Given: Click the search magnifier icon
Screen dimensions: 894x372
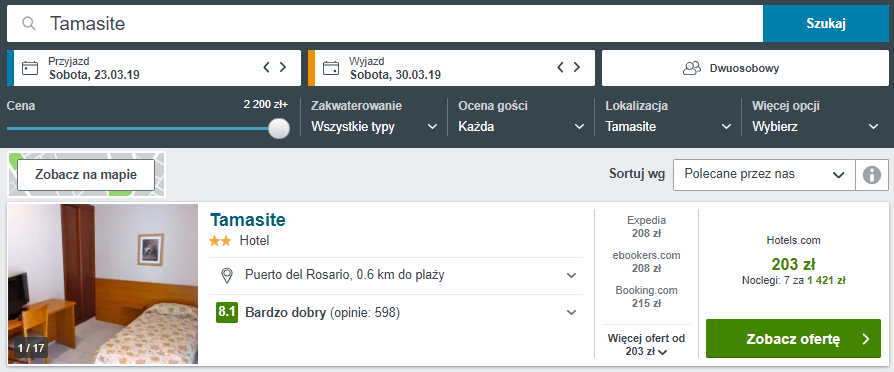Looking at the screenshot, I should 29,24.
